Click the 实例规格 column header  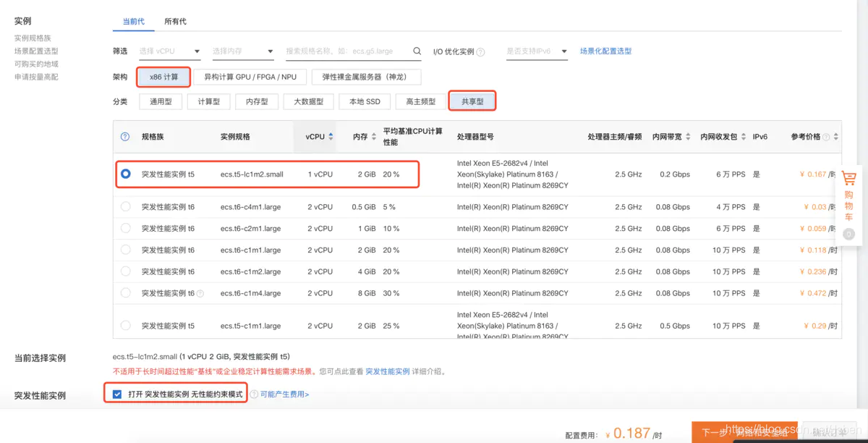[x=235, y=136]
